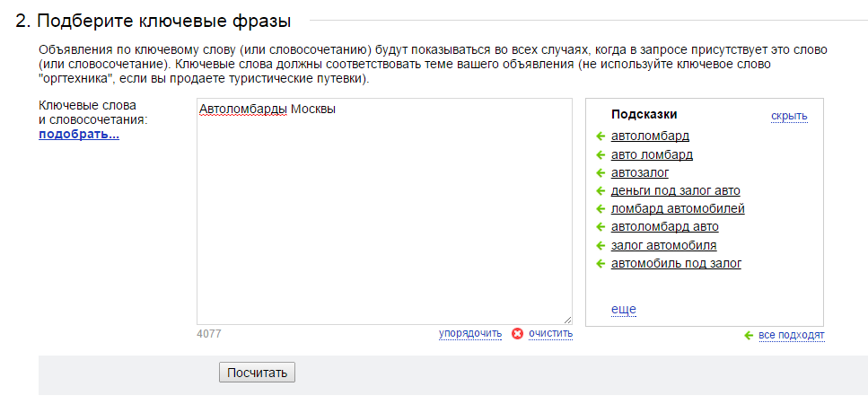Screen dimensions: 868x413
Task: Click red X clear icon
Action: tap(517, 334)
